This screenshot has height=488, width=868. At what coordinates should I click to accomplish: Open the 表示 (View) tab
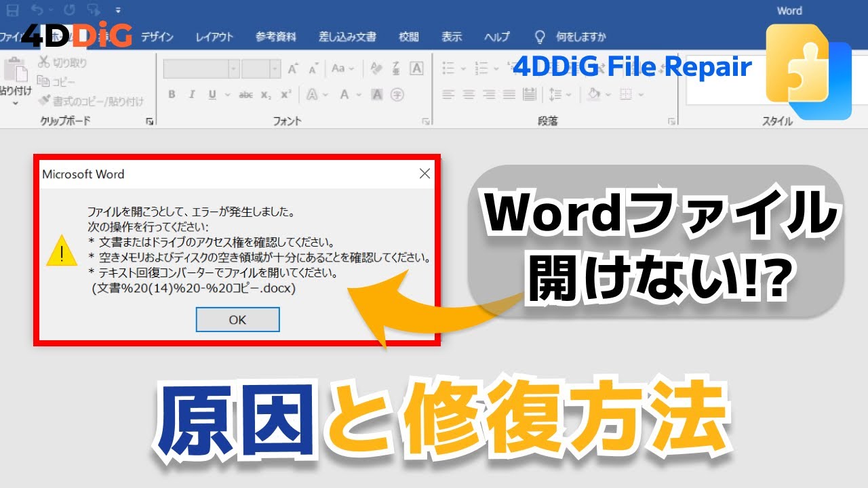click(452, 37)
